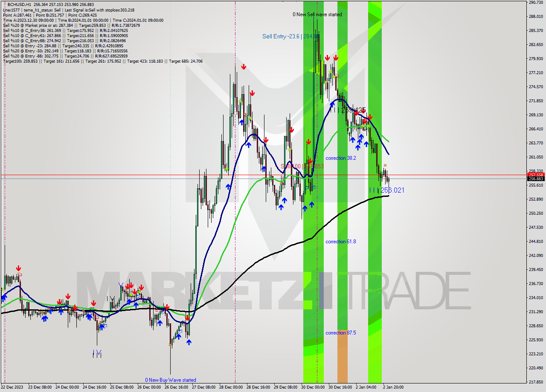The image size is (546, 392).
Task: Click the 'correction 61.8' label
Action: click(340, 242)
